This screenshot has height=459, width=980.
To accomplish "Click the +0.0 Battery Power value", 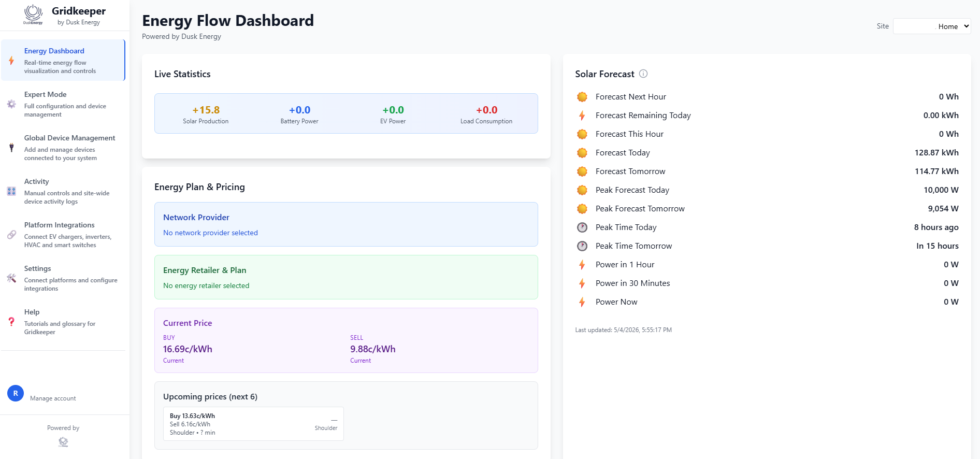I will click(x=299, y=110).
